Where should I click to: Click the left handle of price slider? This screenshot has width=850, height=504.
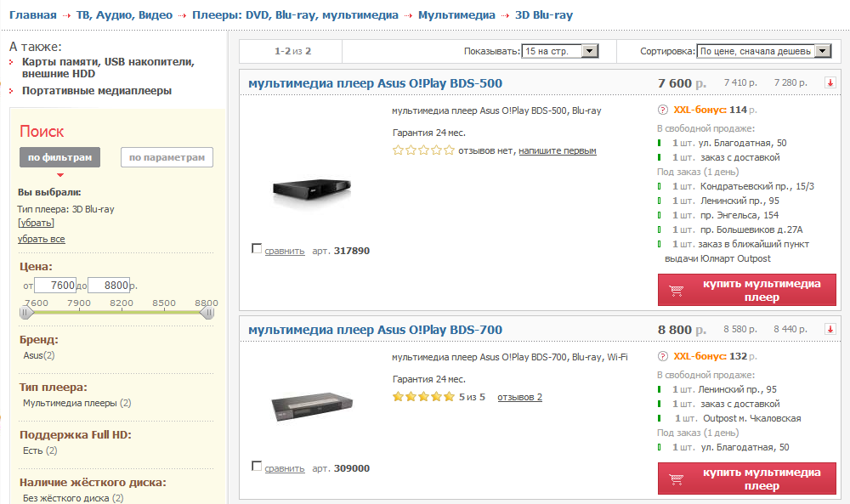coord(25,313)
